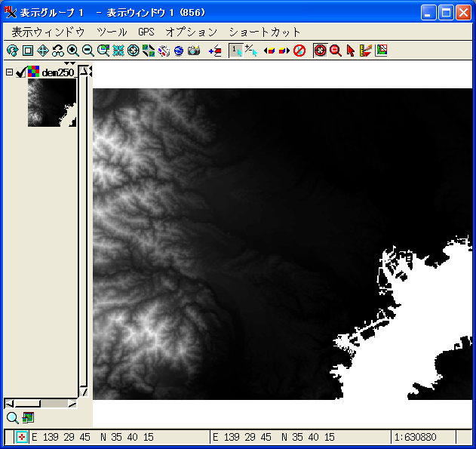The height and width of the screenshot is (449, 476).
Task: Click the dem250 layer grayscale thumbnail
Action: pos(52,103)
